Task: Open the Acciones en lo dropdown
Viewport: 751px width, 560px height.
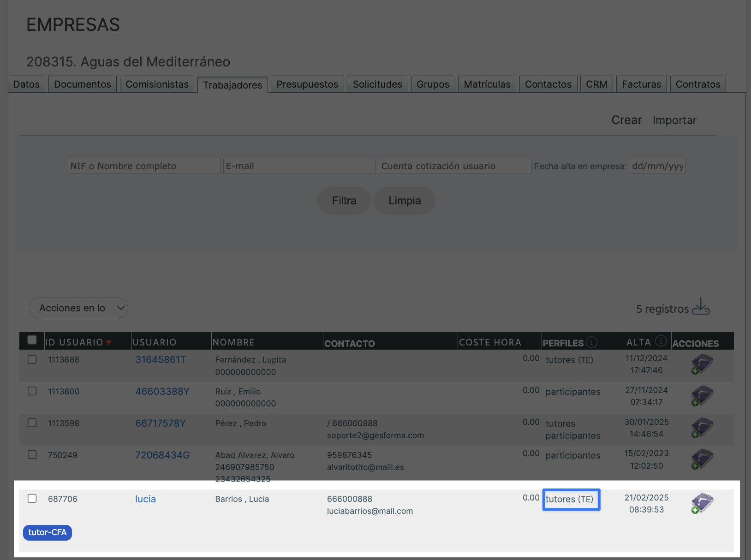Action: tap(78, 308)
